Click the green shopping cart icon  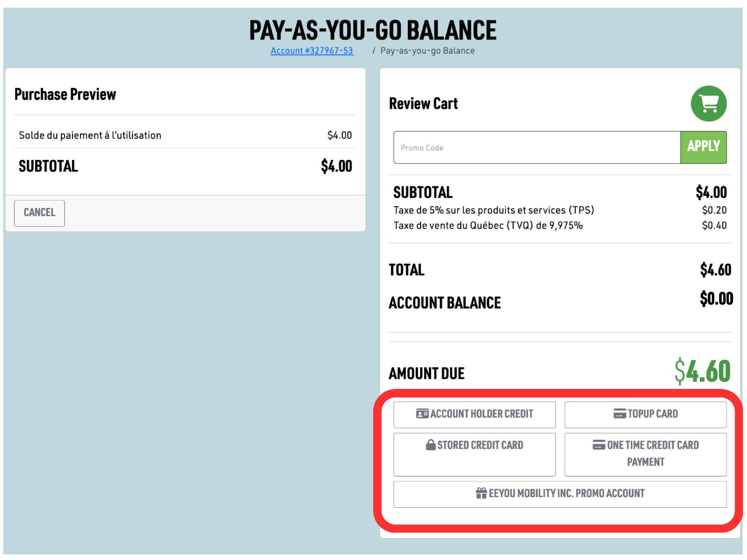point(708,103)
